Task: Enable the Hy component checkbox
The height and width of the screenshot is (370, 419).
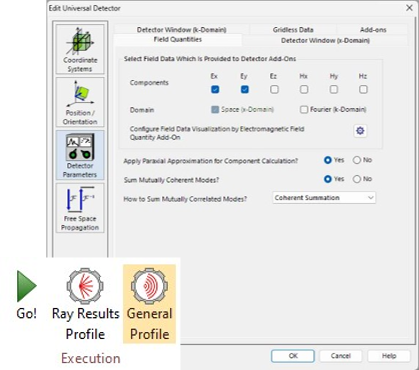Action: pyautogui.click(x=334, y=89)
